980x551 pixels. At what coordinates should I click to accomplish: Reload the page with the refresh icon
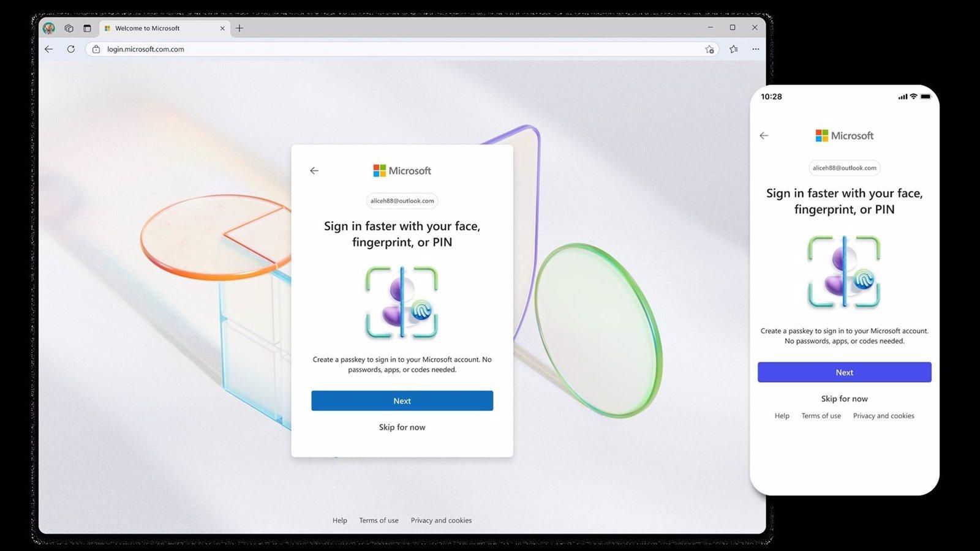[71, 49]
